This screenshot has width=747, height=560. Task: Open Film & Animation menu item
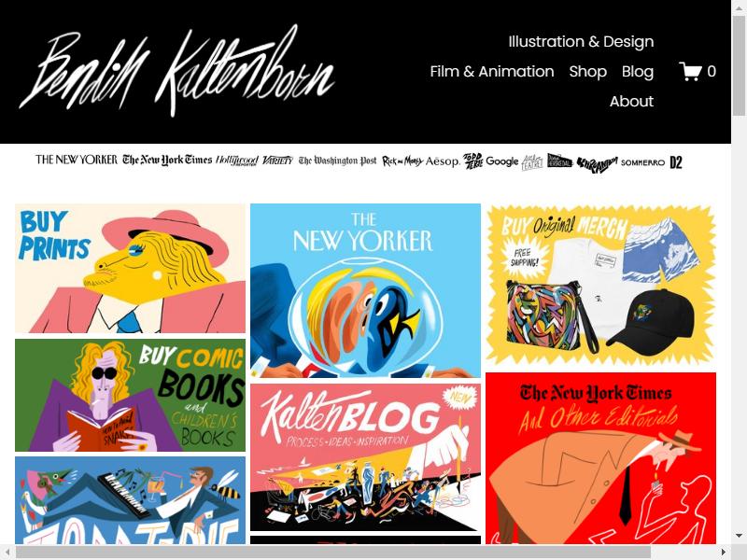point(492,72)
